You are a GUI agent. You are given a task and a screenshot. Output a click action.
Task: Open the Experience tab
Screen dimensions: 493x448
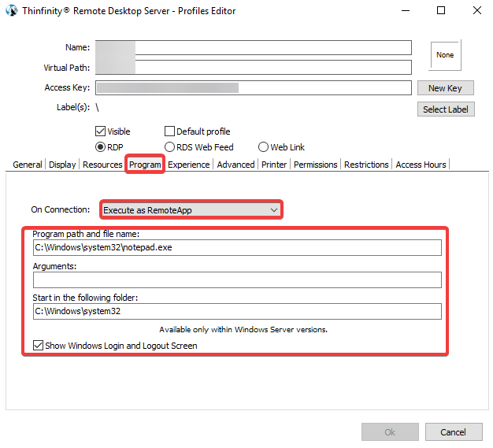[189, 165]
